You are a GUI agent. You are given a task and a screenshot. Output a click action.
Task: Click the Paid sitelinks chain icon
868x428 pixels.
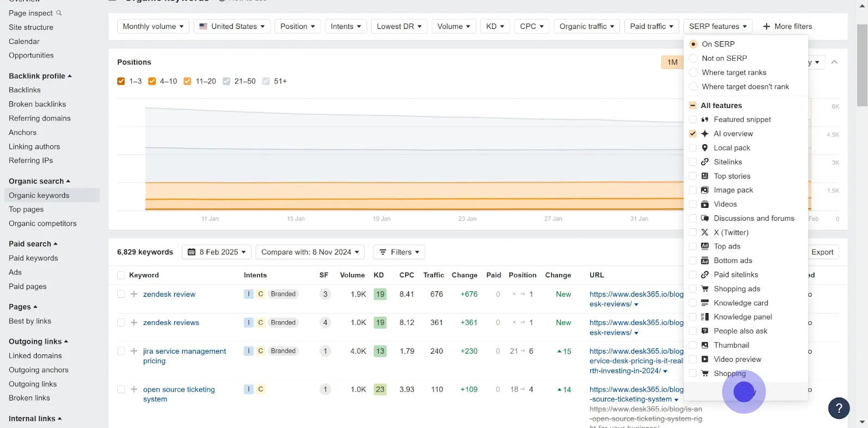pyautogui.click(x=705, y=274)
